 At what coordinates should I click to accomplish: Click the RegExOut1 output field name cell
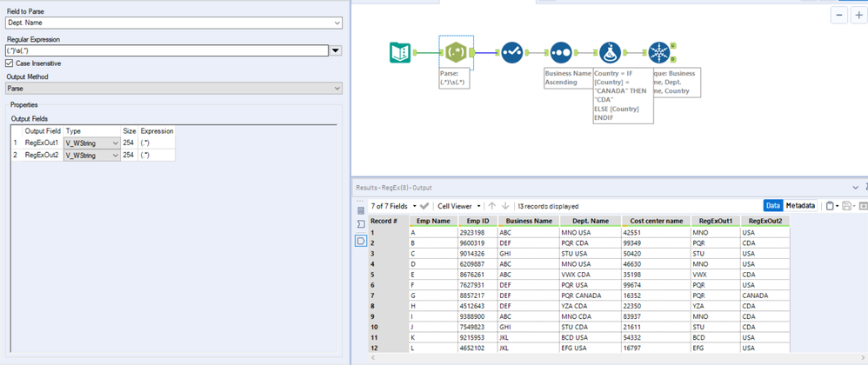coord(43,143)
